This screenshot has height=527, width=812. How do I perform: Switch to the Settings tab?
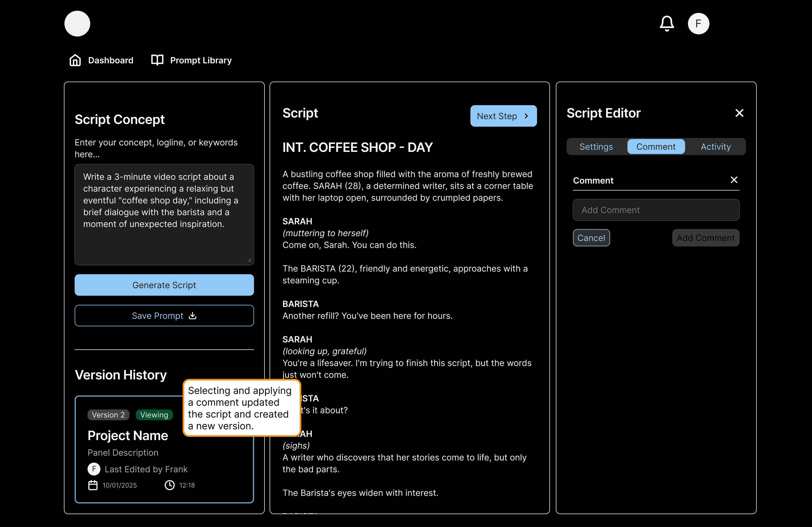pos(596,147)
